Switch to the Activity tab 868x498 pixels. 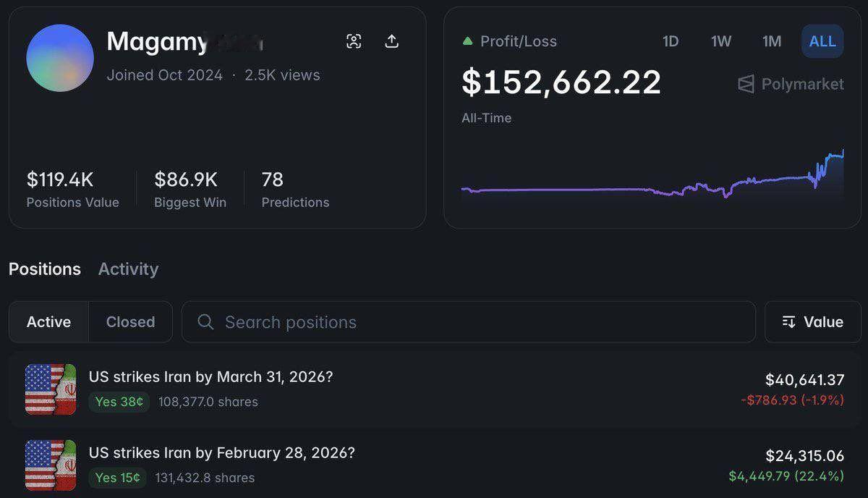(x=128, y=269)
